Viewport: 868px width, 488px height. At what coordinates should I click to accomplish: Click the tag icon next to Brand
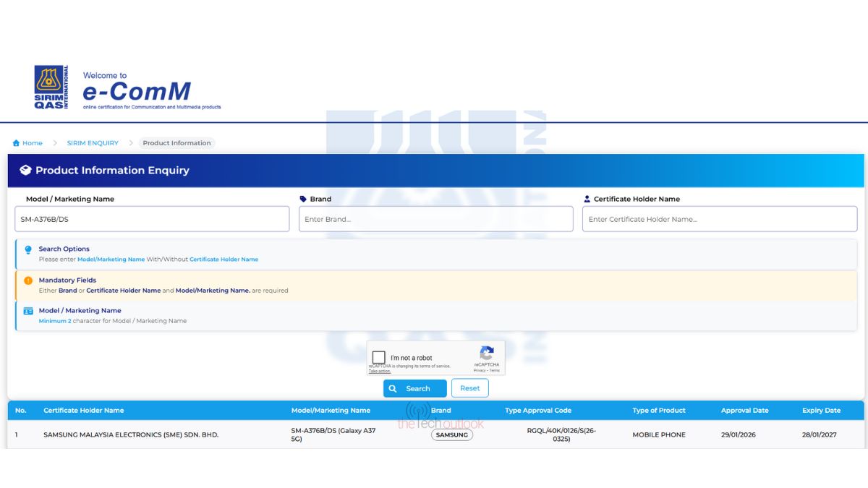303,199
